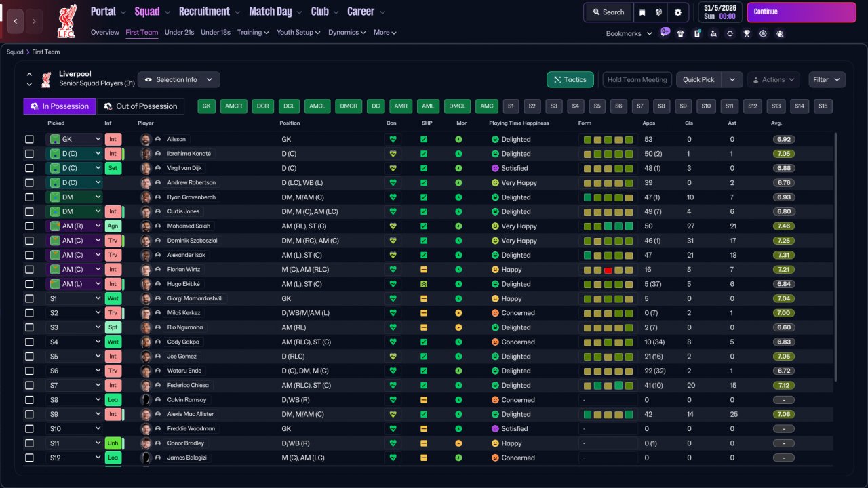
Task: Click Florian Wirtz's match sharpness icon
Action: (x=424, y=270)
